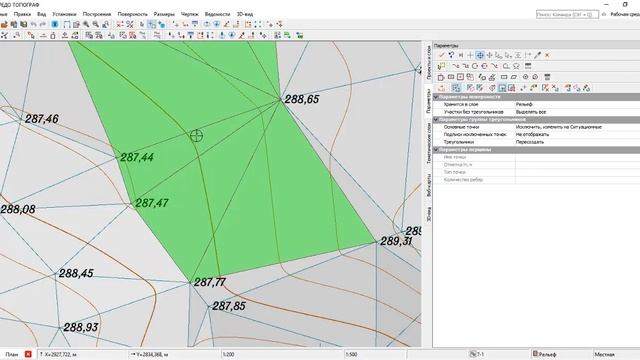The height and width of the screenshot is (360, 640).
Task: Click the square-with-dot icon in third panel row
Action: click(x=460, y=77)
